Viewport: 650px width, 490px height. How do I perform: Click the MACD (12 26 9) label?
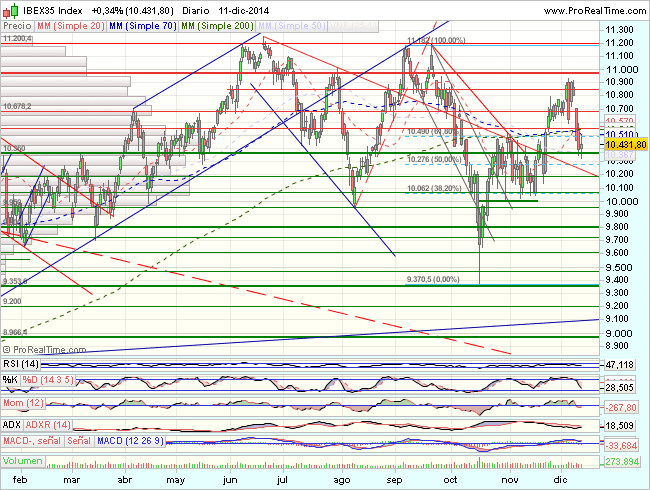[x=130, y=441]
